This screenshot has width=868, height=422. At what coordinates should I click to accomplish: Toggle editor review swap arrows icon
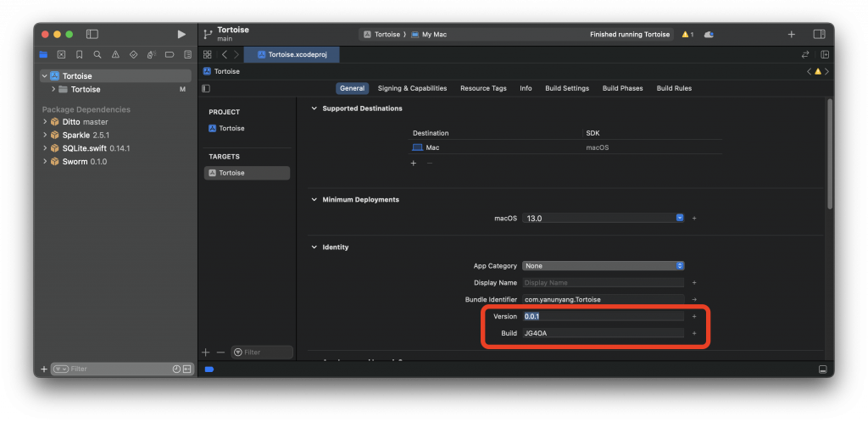tap(805, 54)
